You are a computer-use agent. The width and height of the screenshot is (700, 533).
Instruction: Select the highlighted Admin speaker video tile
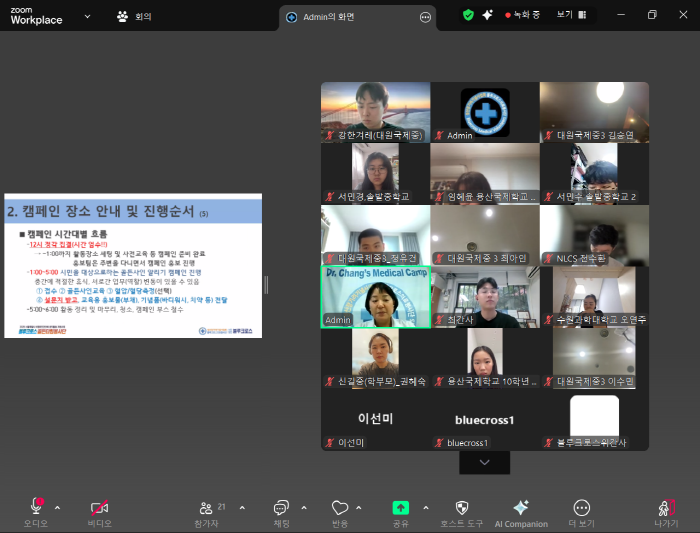tap(375, 297)
